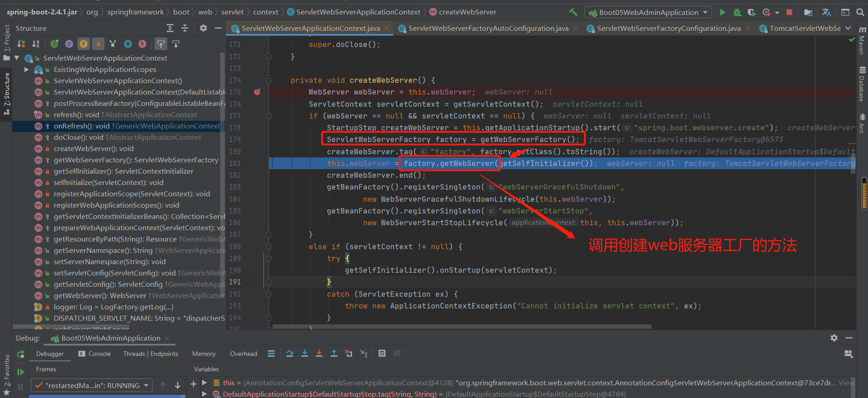Collapse the createWebServer method at line 174
868x398 pixels.
269,81
